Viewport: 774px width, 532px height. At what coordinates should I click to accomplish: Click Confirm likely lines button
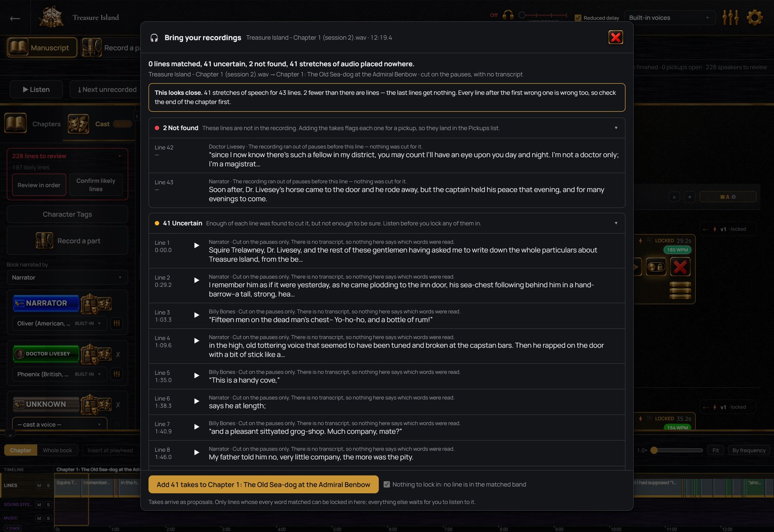96,185
